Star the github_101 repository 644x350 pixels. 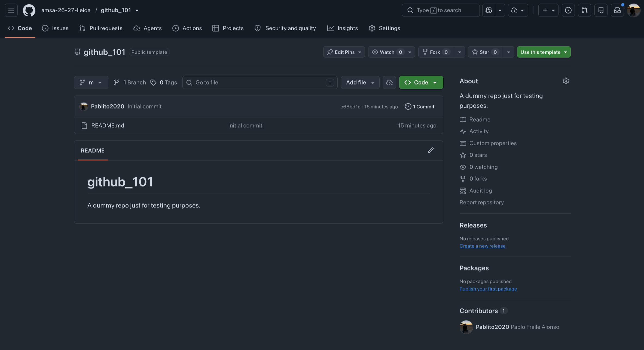486,52
